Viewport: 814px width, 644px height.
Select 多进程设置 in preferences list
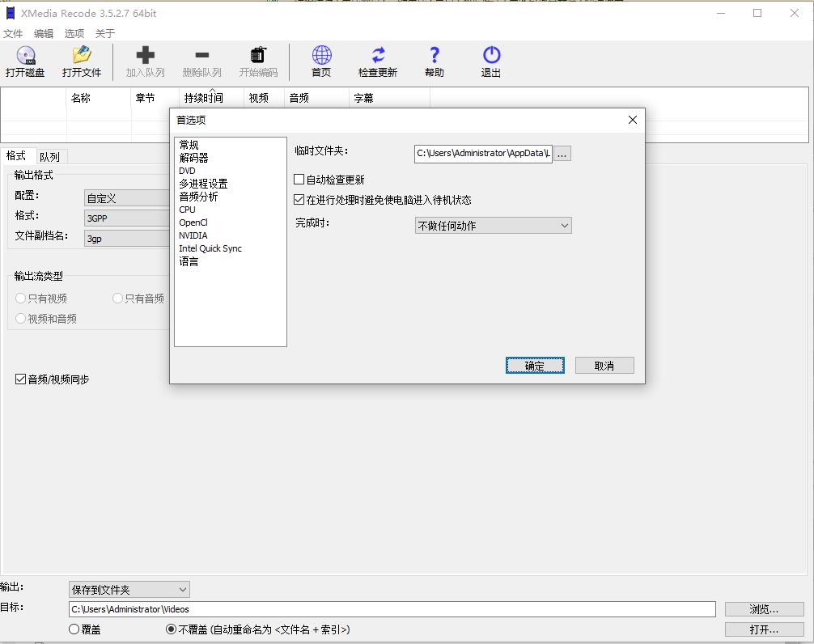click(x=204, y=184)
